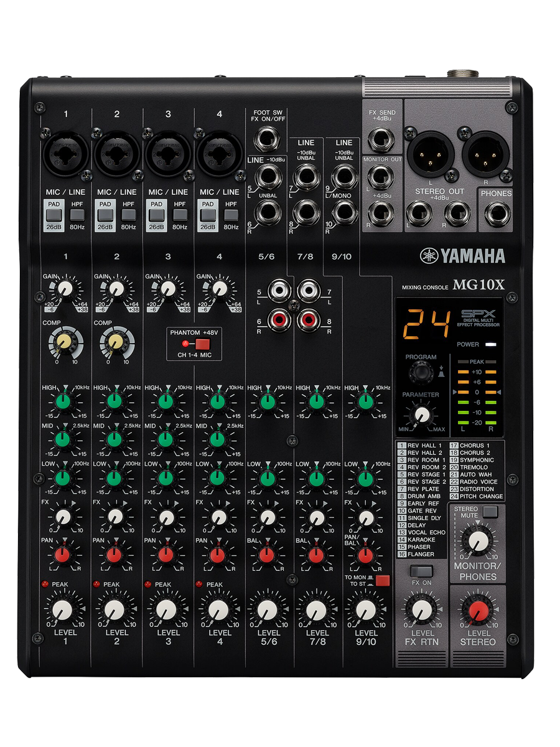Viewport: 560px width, 747px height.
Task: Click the channel 4 red PAN knob
Action: [x=218, y=555]
